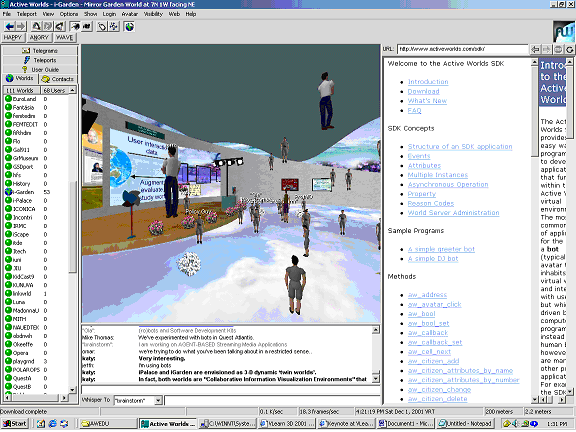Image resolution: width=576 pixels, height=432 pixels.
Task: Refresh the web pane page
Action: click(x=569, y=49)
